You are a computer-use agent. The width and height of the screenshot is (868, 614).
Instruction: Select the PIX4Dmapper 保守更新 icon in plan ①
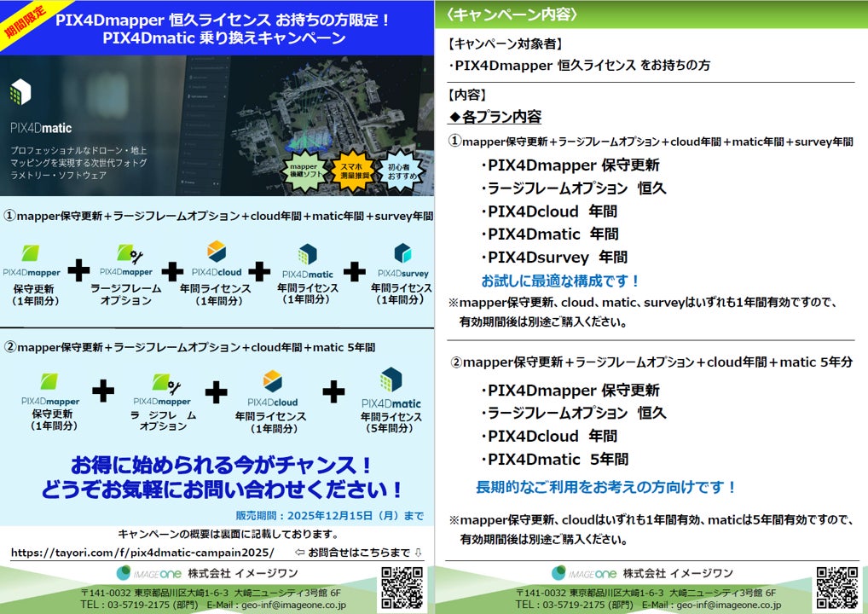point(31,253)
